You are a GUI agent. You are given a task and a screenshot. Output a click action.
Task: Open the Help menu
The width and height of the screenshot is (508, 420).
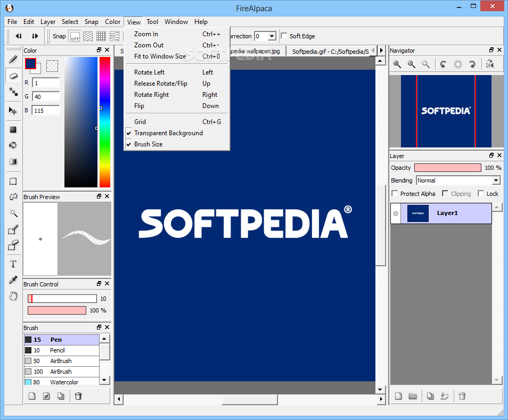pos(201,22)
